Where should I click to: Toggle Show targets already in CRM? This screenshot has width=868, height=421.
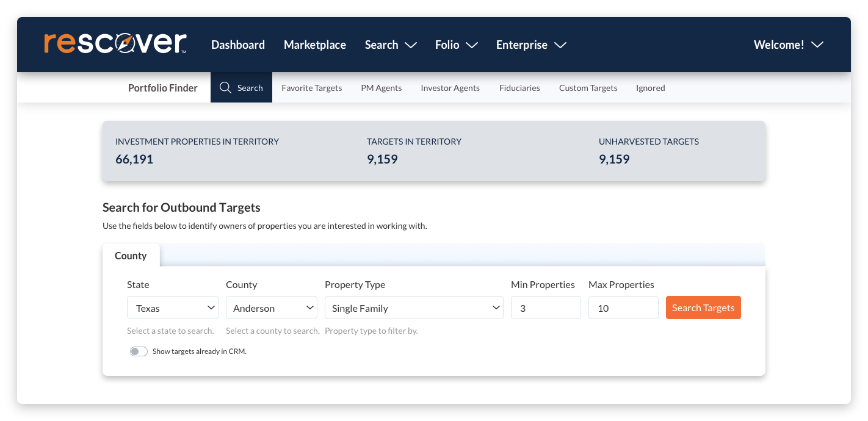(139, 351)
